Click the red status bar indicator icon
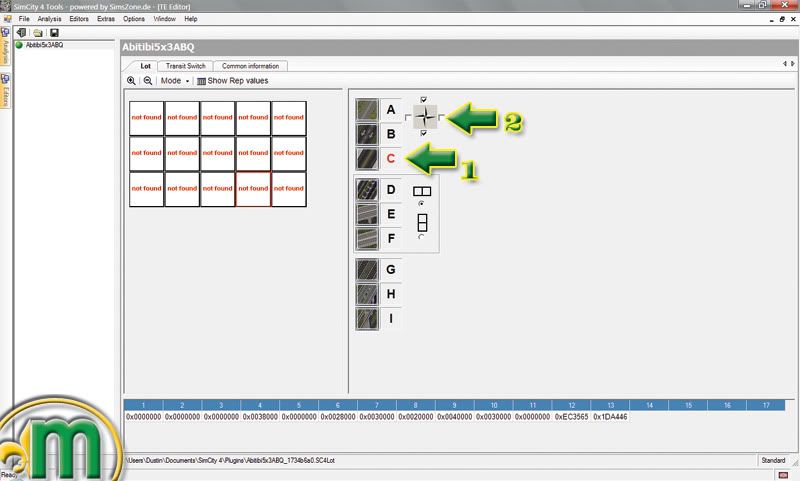The width and height of the screenshot is (800, 481). [783, 475]
